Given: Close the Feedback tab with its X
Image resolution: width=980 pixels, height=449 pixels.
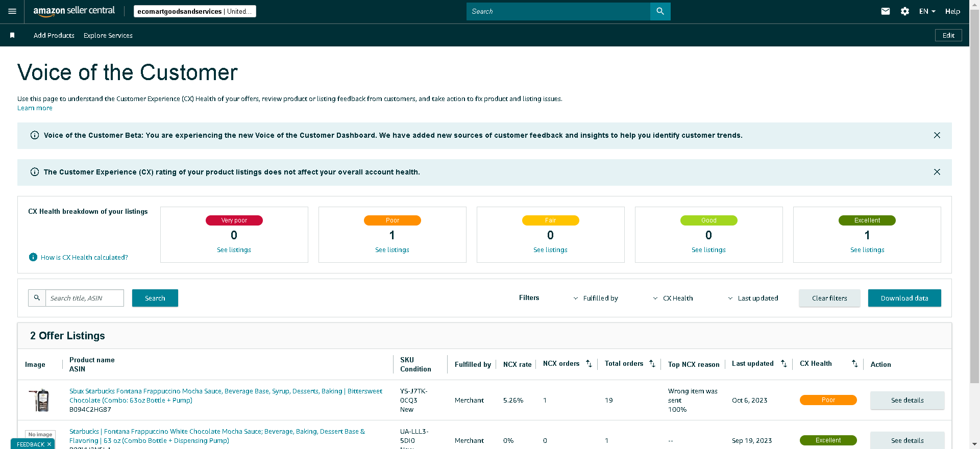Looking at the screenshot, I should tap(49, 444).
